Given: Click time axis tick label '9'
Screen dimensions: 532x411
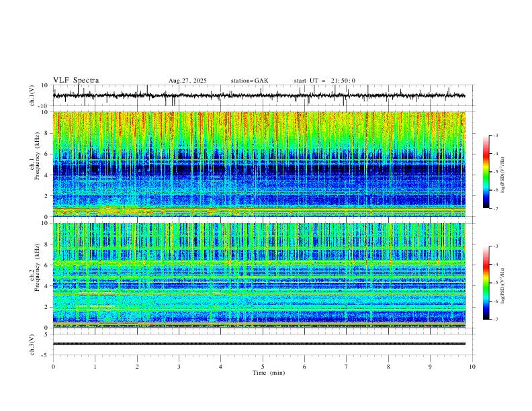Looking at the screenshot, I should [430, 367].
